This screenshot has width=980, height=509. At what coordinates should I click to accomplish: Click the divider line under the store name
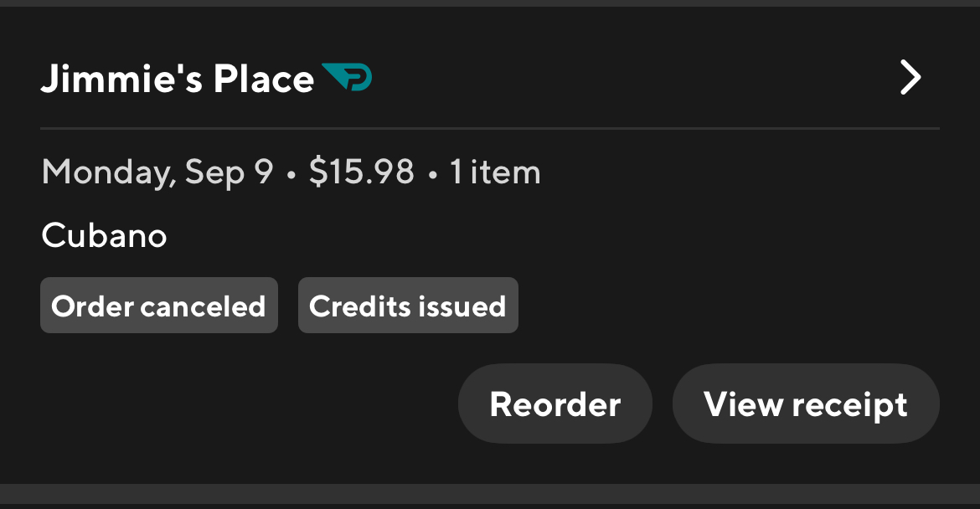[489, 129]
